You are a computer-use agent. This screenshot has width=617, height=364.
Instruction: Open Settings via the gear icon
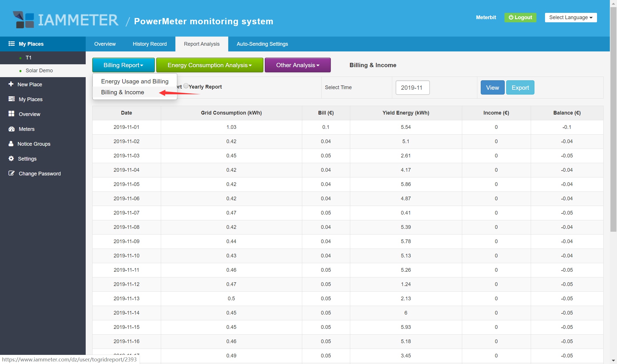(11, 159)
